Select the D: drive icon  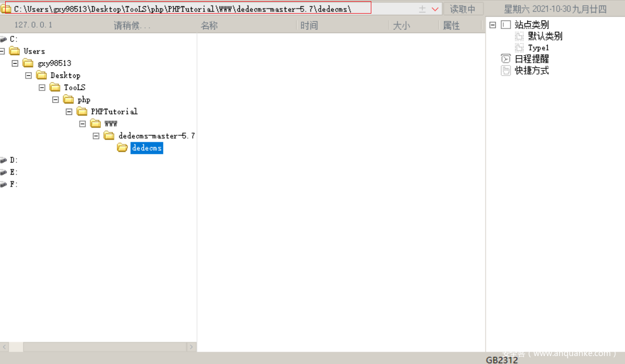tap(3, 160)
